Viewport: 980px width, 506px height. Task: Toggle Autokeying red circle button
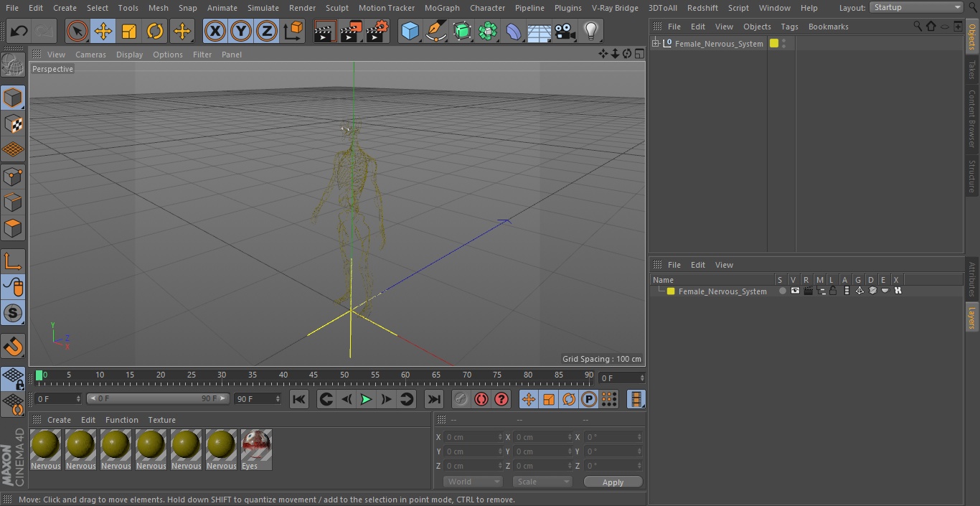coord(481,399)
